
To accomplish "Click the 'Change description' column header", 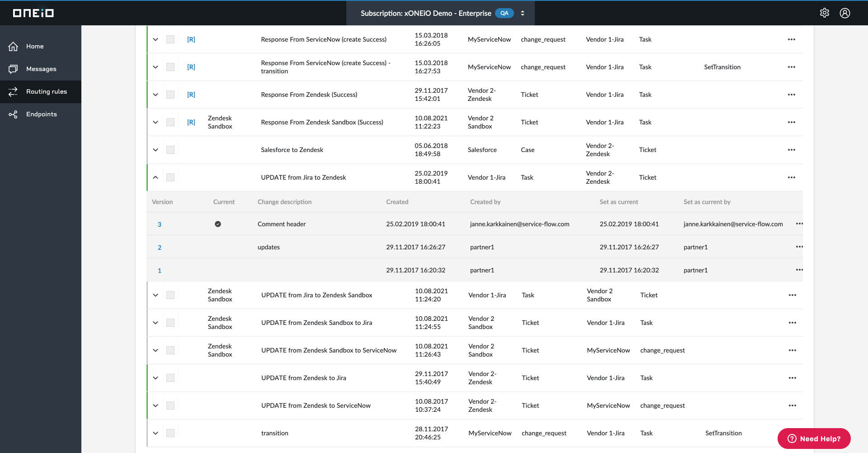I will tap(284, 202).
